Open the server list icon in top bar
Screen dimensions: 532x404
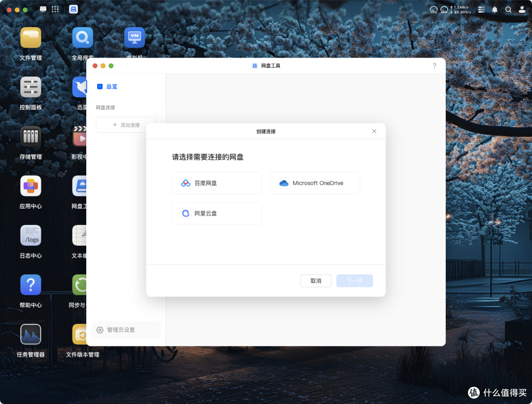point(481,10)
